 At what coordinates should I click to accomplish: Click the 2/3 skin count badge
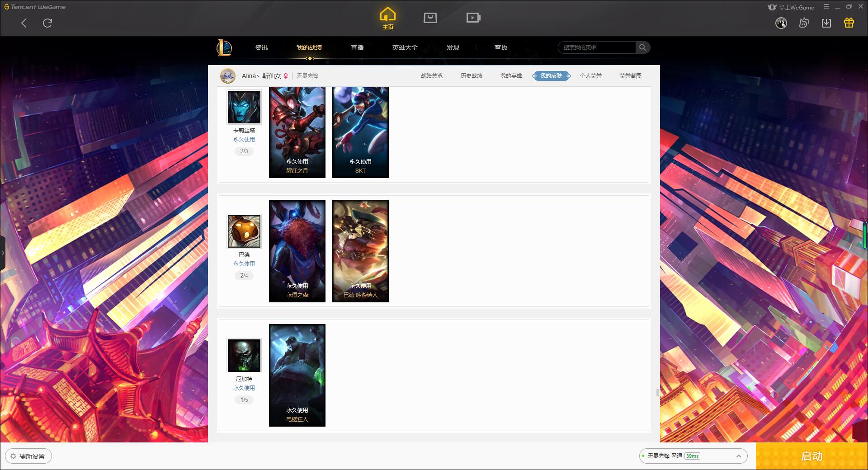click(244, 151)
